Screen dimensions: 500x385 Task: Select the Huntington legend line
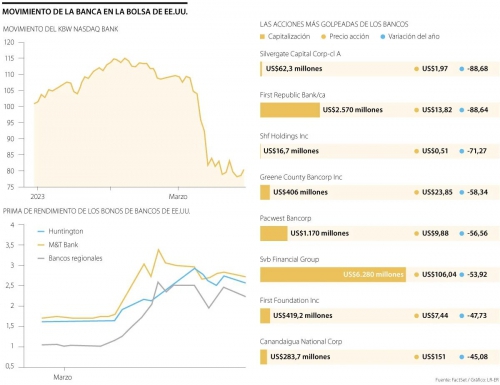click(41, 231)
